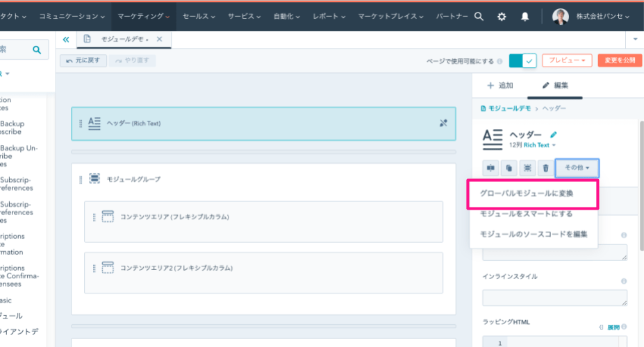Screen dimensions: 644x347
Task: Click the 元に戻す undo button
Action: coord(83,61)
